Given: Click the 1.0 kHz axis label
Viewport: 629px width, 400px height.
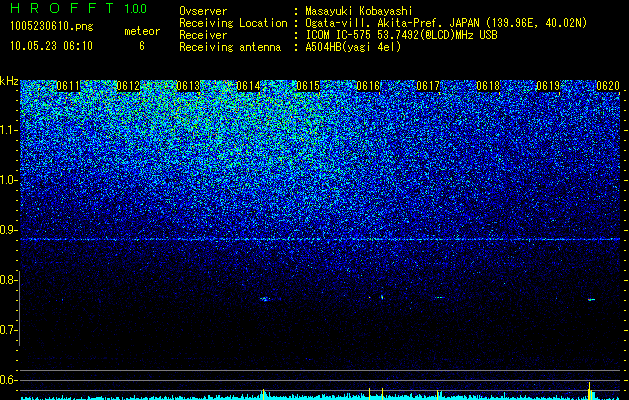Looking at the screenshot, I should tap(9, 180).
